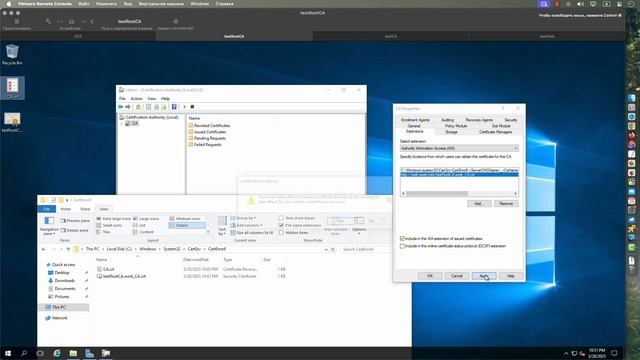Open the Share ribbon tab in File Explorer
This screenshot has height=360, width=640.
[x=85, y=209]
